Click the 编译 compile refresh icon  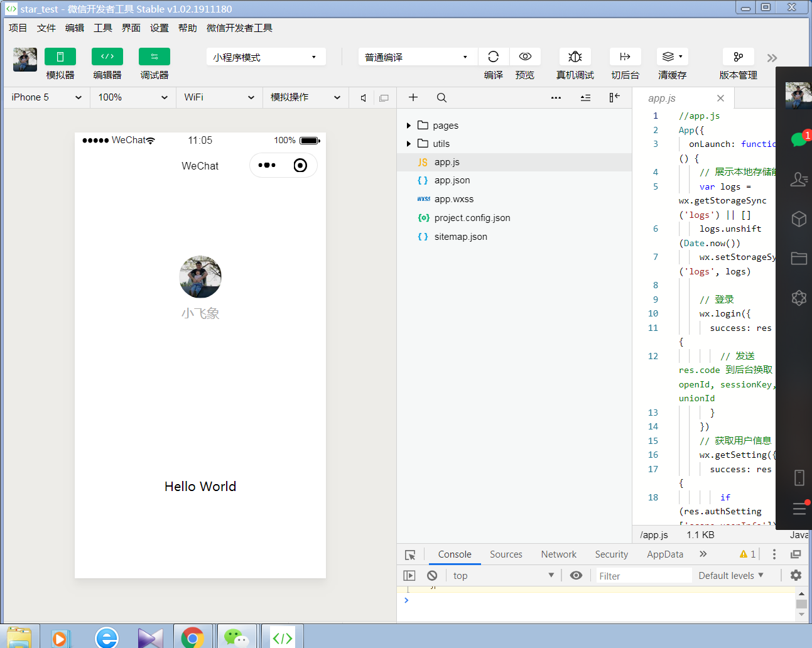[x=494, y=57]
